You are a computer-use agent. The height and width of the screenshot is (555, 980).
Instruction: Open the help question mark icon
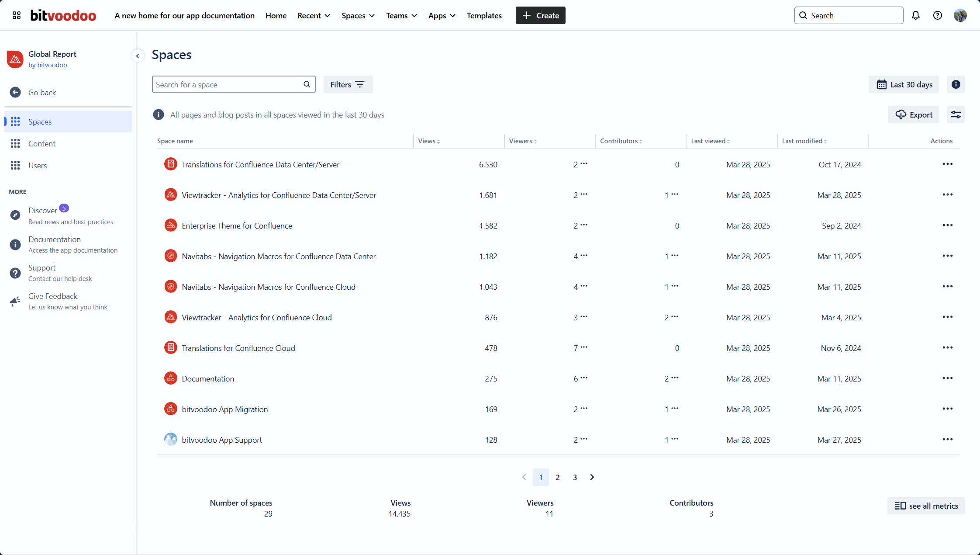coord(937,15)
